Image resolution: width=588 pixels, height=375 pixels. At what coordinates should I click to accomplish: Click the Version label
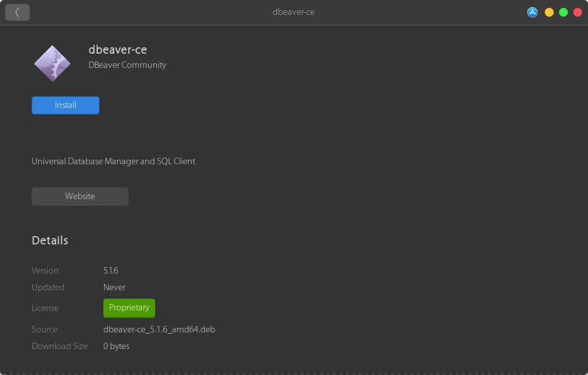coord(45,271)
